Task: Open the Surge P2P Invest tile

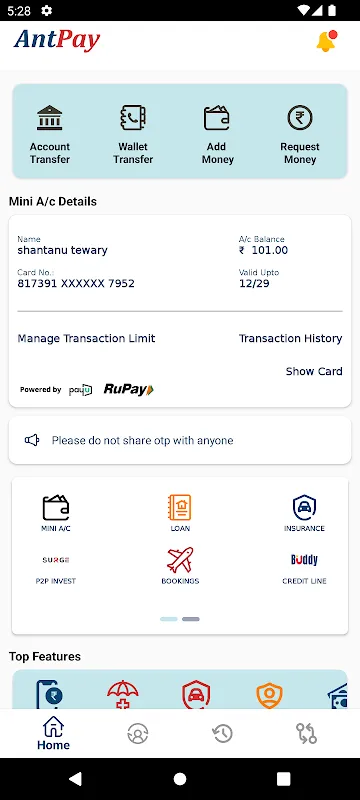Action: pyautogui.click(x=56, y=569)
